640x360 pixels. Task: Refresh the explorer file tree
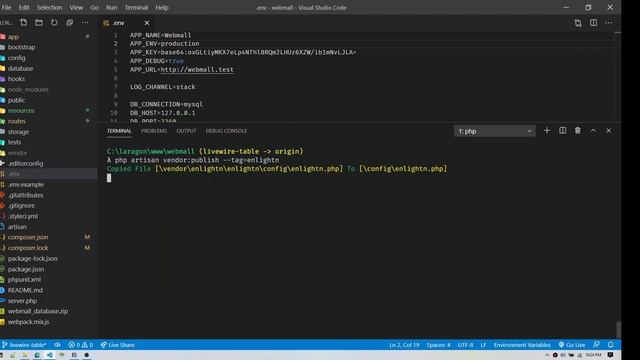(x=54, y=22)
